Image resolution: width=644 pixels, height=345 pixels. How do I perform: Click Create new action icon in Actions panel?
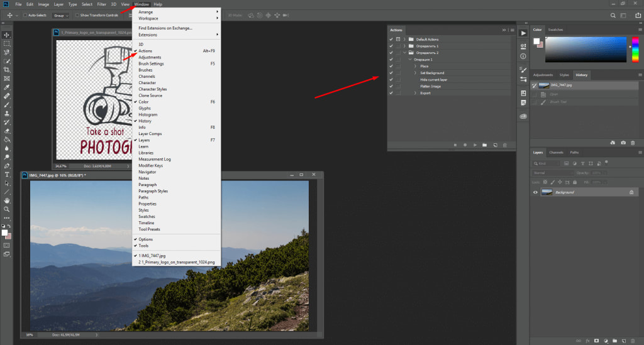pyautogui.click(x=496, y=145)
